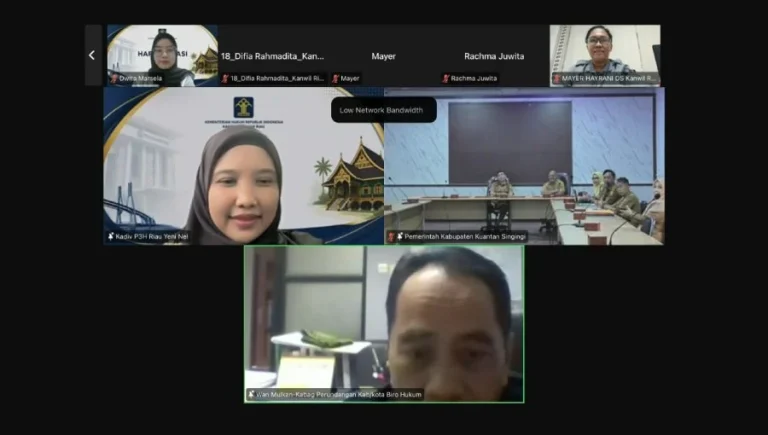This screenshot has width=768, height=435.
Task: Click muted mic icon beside the Mayer label
Action: coord(336,78)
